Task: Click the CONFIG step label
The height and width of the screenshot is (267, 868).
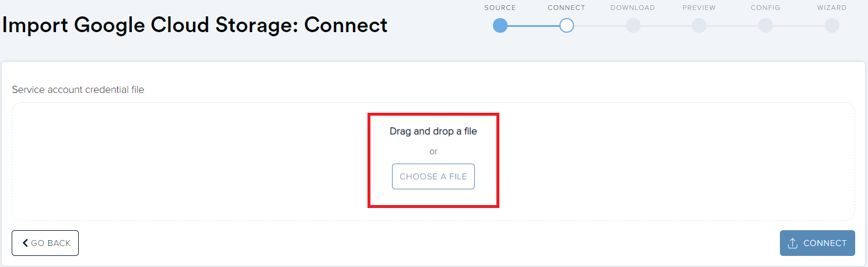Action: [x=765, y=8]
